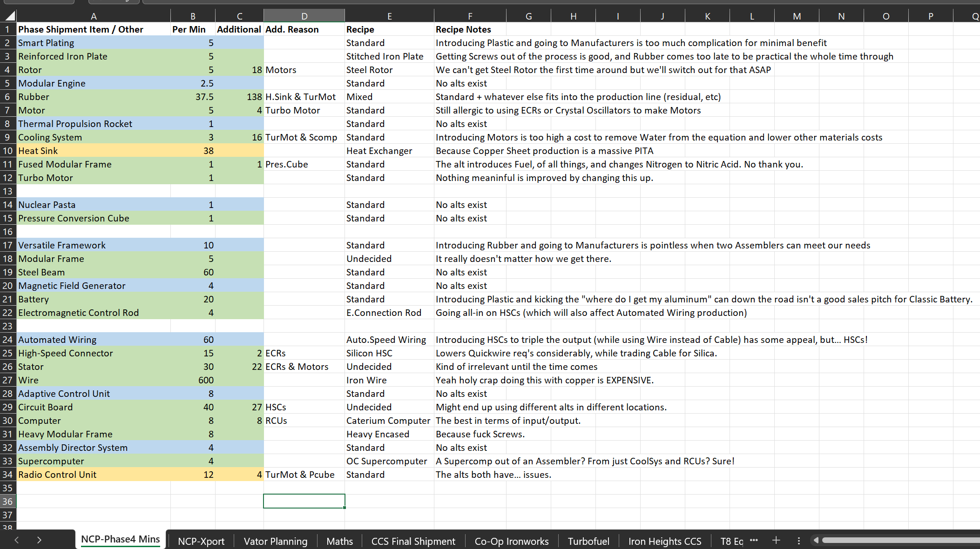This screenshot has height=549, width=980.
Task: Click the active cell D36
Action: coord(304,501)
